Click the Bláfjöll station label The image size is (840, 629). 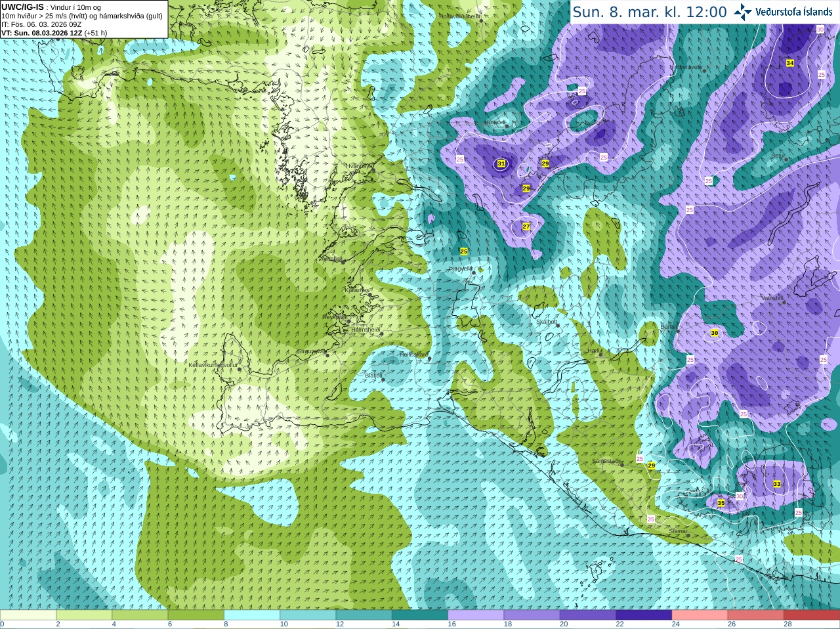[373, 376]
